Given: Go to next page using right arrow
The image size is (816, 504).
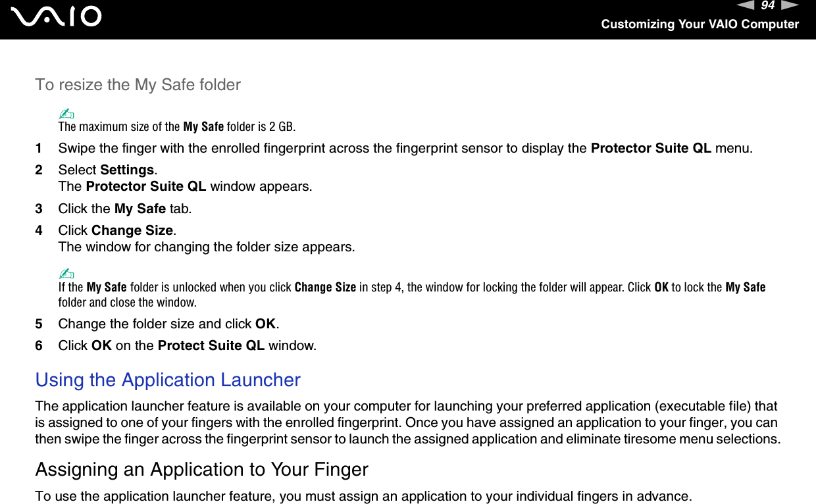Looking at the screenshot, I should click(x=789, y=6).
